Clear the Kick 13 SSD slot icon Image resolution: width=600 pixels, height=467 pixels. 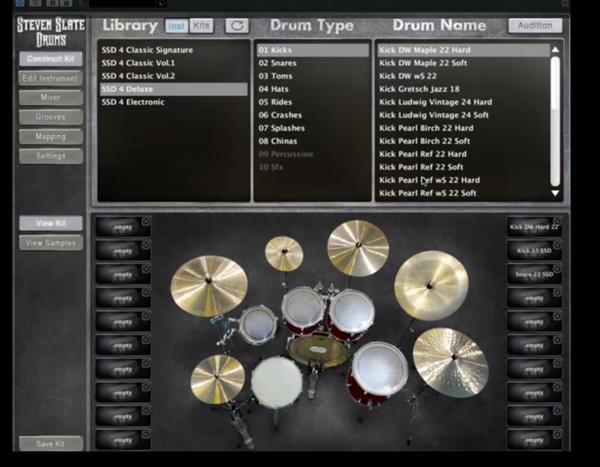click(557, 245)
